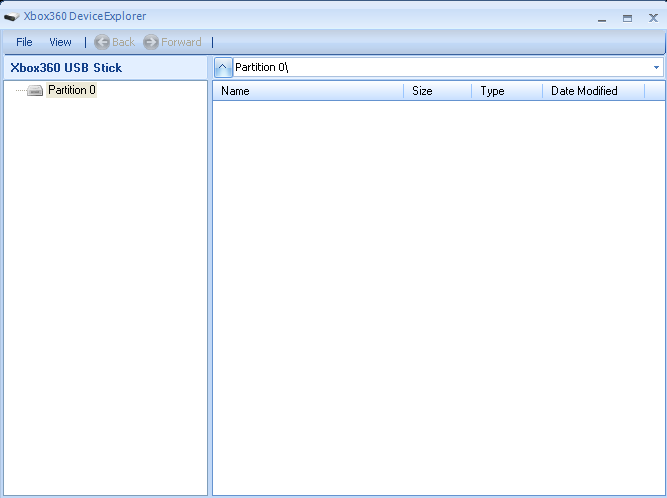The height and width of the screenshot is (498, 667).
Task: Sort by Type column header
Action: pos(507,91)
